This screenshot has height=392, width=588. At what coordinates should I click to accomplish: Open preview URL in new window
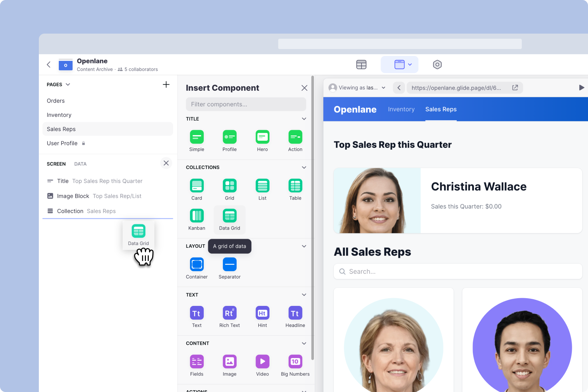pos(515,88)
